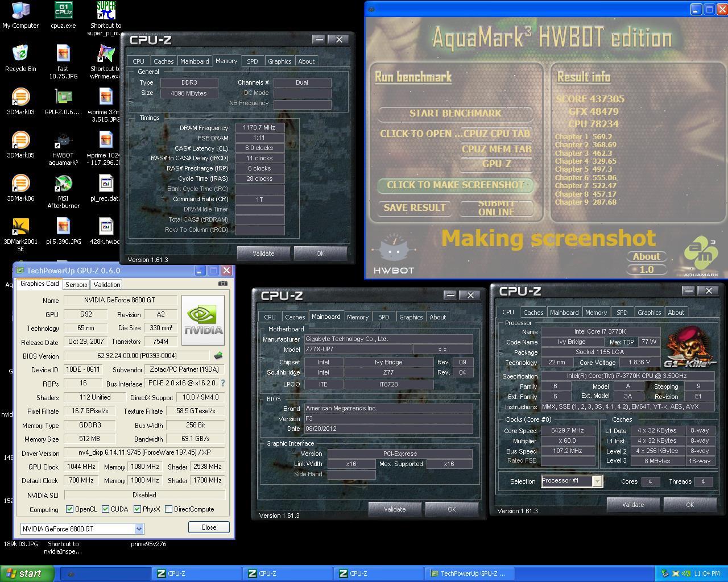Open the GPU-Z.0.6 desktop icon

63,102
